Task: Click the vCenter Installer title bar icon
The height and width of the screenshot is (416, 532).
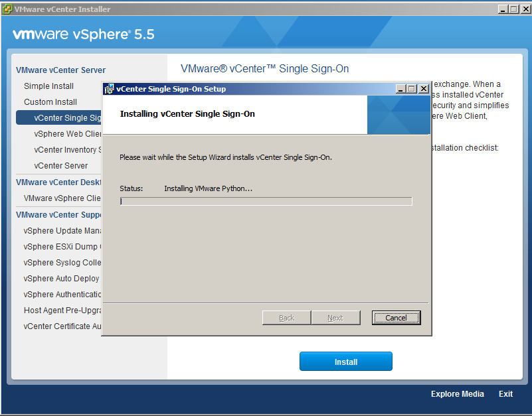Action: coord(7,9)
